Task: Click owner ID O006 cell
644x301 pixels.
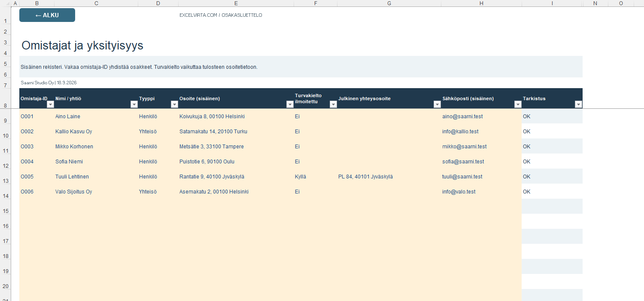Action: (37, 192)
